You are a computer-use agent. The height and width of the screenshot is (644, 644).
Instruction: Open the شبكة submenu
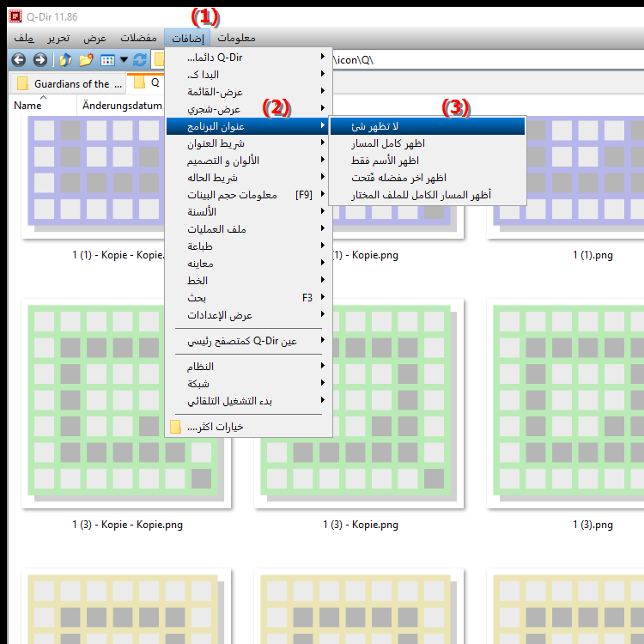click(247, 384)
